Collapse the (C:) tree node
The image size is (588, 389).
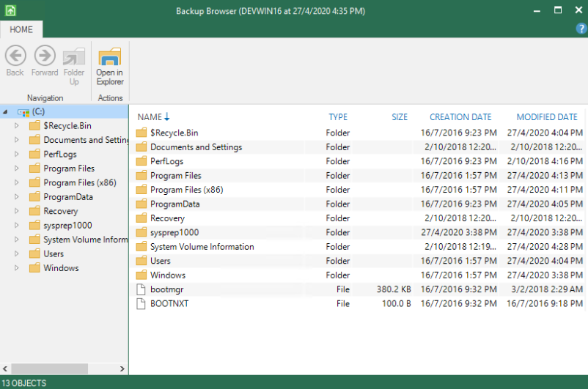coord(5,111)
